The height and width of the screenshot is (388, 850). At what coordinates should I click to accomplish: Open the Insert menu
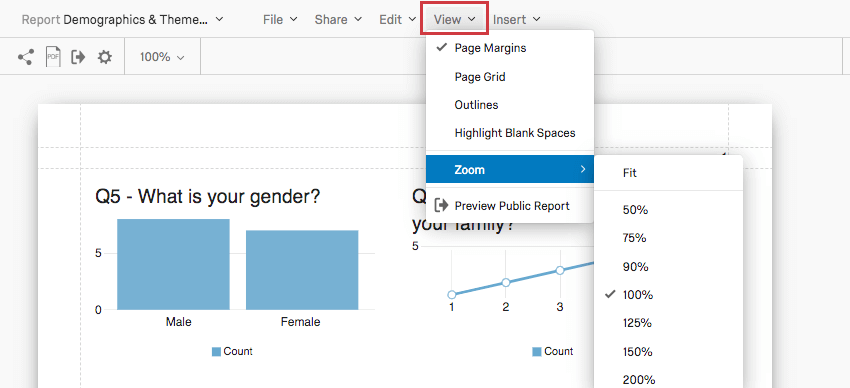click(x=517, y=20)
